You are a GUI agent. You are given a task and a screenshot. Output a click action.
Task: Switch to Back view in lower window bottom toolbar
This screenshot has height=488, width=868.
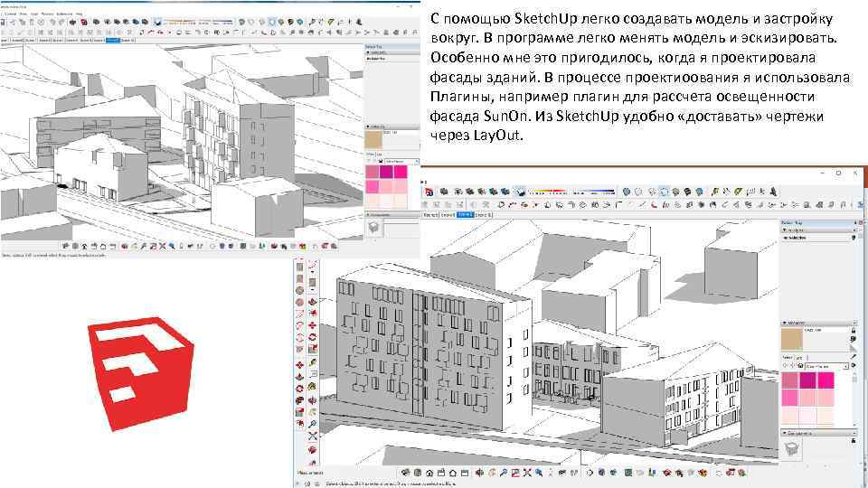(453, 473)
